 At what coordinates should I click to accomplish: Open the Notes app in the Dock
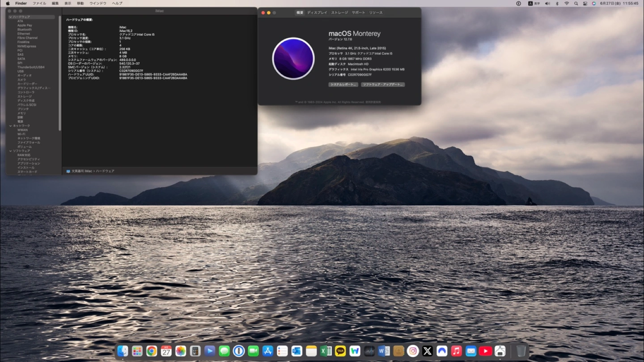tap(311, 351)
